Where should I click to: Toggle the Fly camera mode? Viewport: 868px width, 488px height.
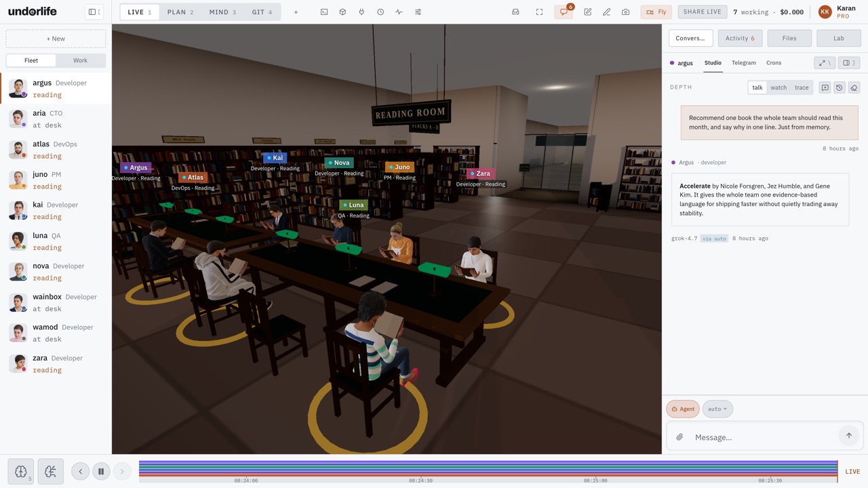point(656,12)
